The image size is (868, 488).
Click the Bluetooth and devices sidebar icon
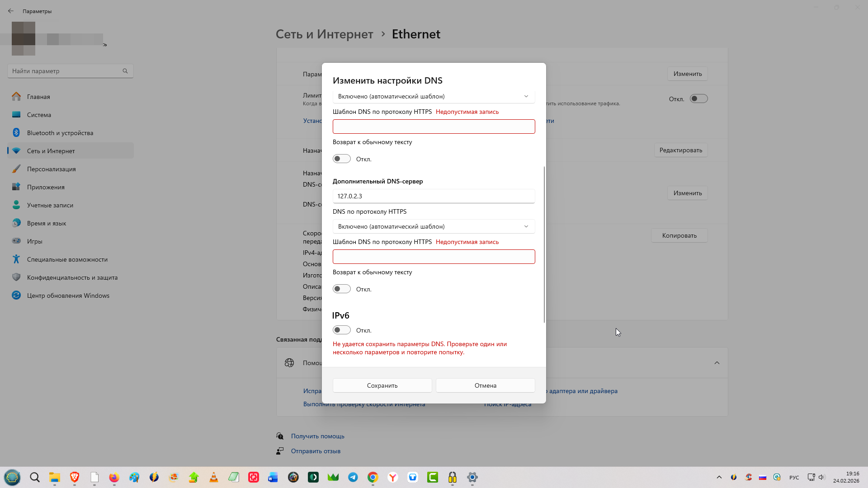[x=16, y=132]
